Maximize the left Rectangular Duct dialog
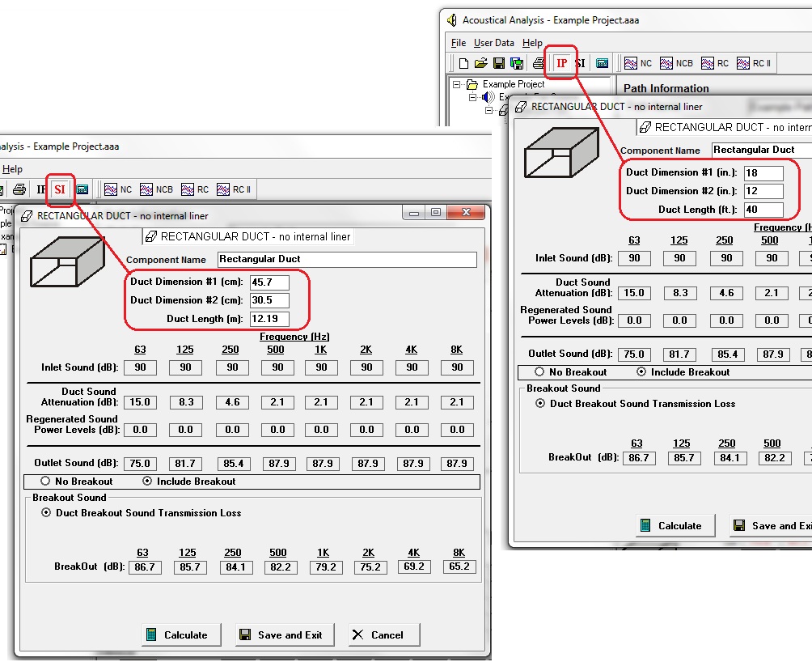The image size is (812, 662). coord(436,212)
